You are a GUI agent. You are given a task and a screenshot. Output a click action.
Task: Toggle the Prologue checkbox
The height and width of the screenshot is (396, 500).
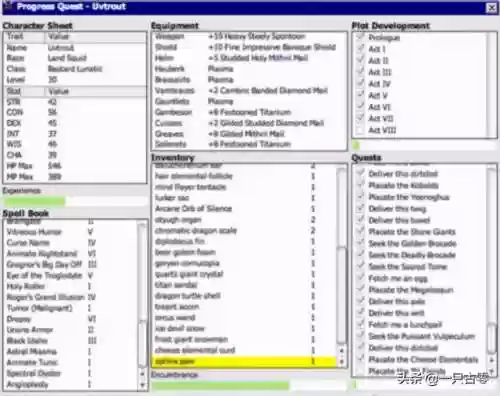click(360, 37)
